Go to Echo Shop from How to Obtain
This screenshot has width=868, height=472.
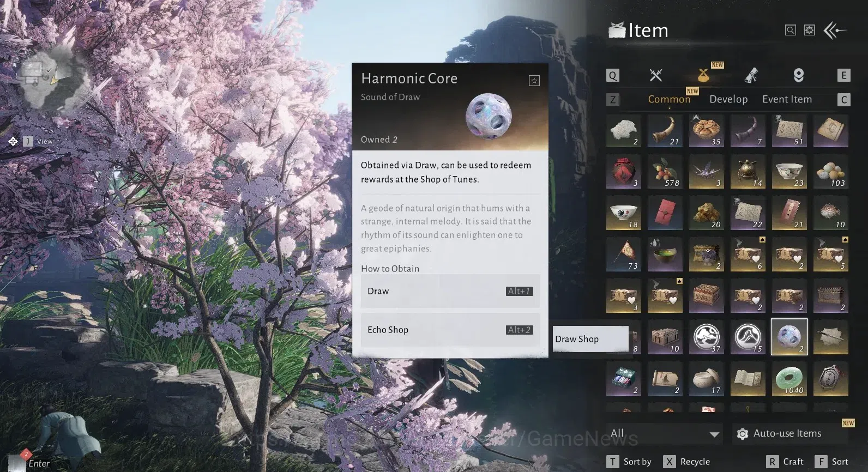click(450, 330)
